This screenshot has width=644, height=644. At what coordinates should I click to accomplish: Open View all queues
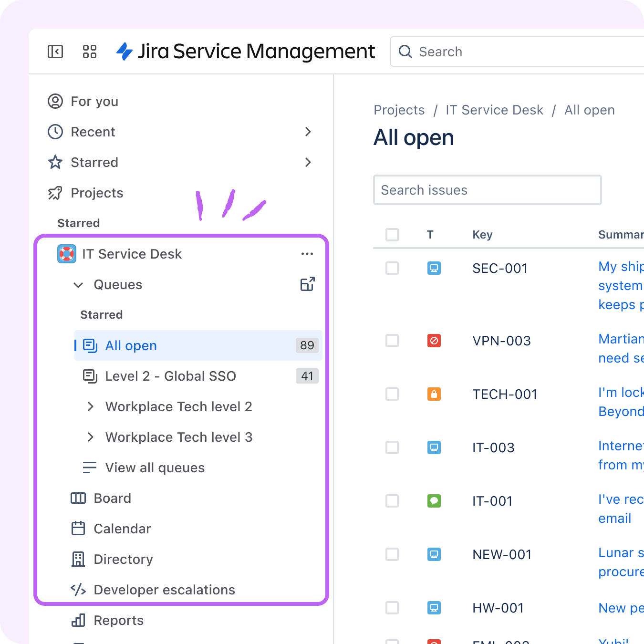coord(155,467)
